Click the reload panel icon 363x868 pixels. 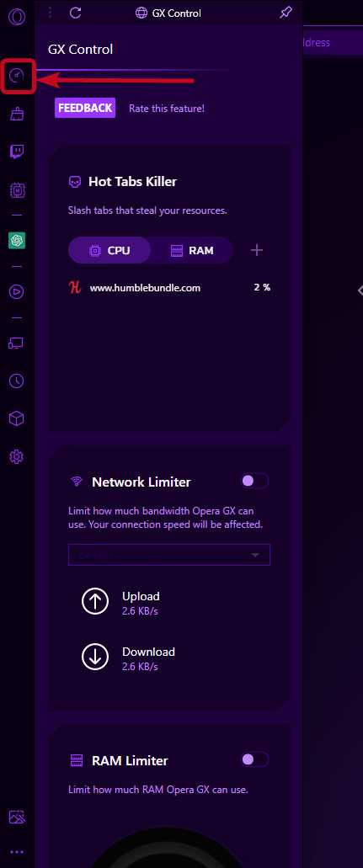[x=76, y=13]
